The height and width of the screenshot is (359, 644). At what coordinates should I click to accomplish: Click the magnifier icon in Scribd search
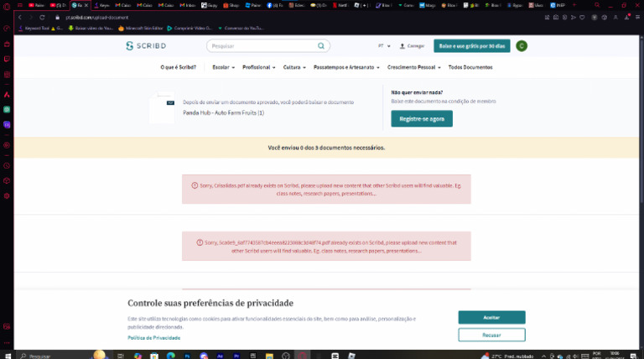coord(321,46)
